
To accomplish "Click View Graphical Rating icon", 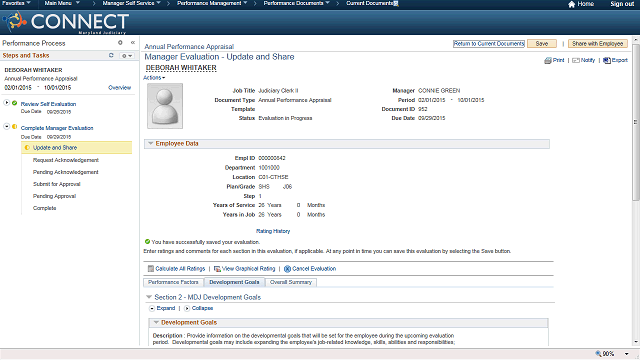I will click(x=217, y=269).
